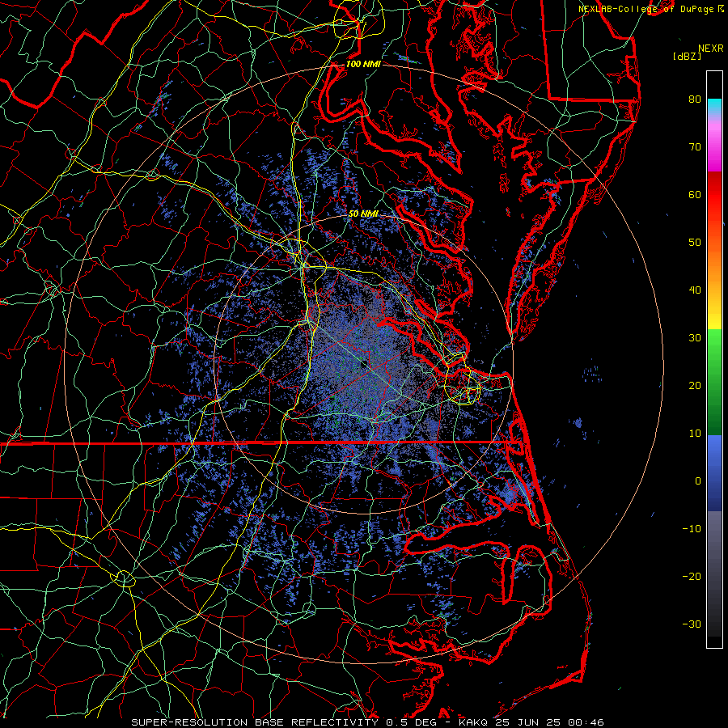This screenshot has width=728, height=728.
Task: Click the 80 dBZ scale value
Action: coord(695,99)
